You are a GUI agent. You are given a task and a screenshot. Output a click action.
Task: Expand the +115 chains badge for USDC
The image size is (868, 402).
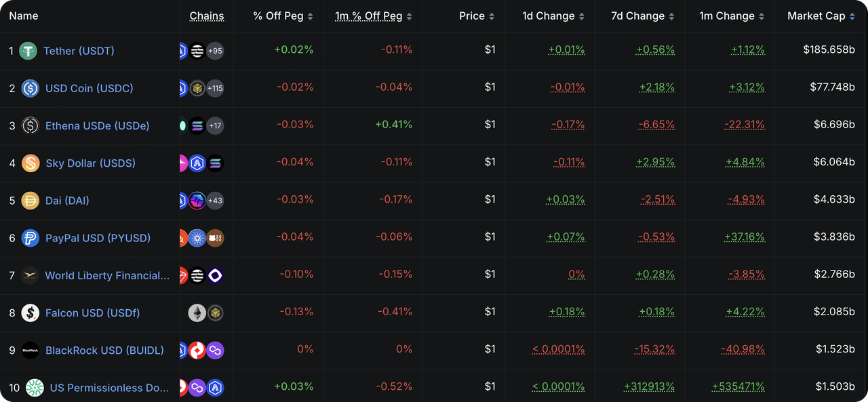click(x=215, y=88)
